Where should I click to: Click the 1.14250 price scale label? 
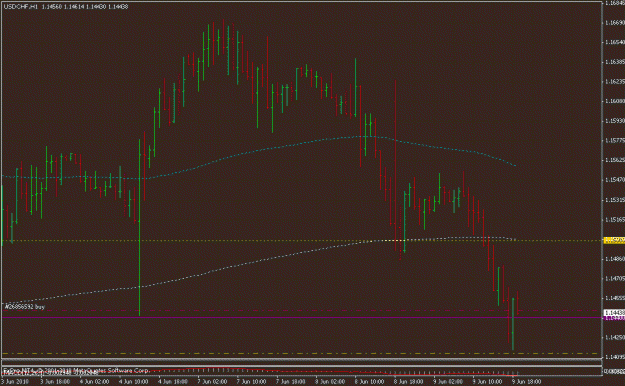[615, 338]
